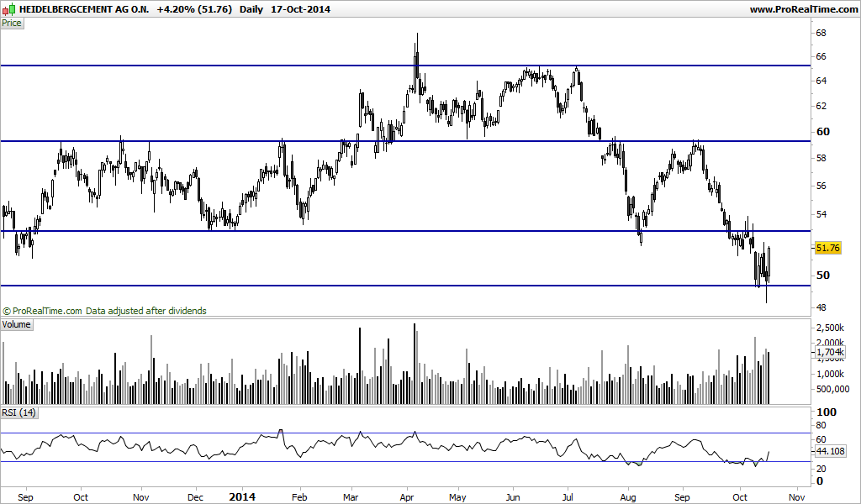The width and height of the screenshot is (861, 504).
Task: Open the Price panel label
Action: 12,23
